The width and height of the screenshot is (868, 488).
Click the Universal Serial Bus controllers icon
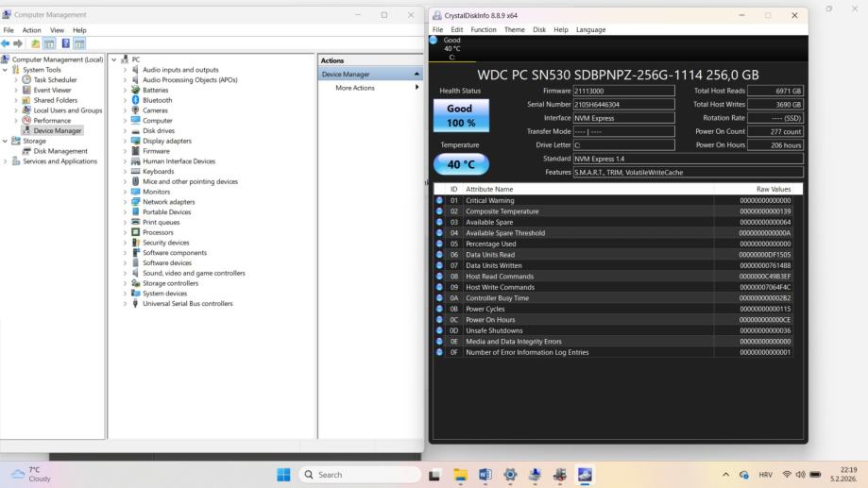tap(136, 303)
